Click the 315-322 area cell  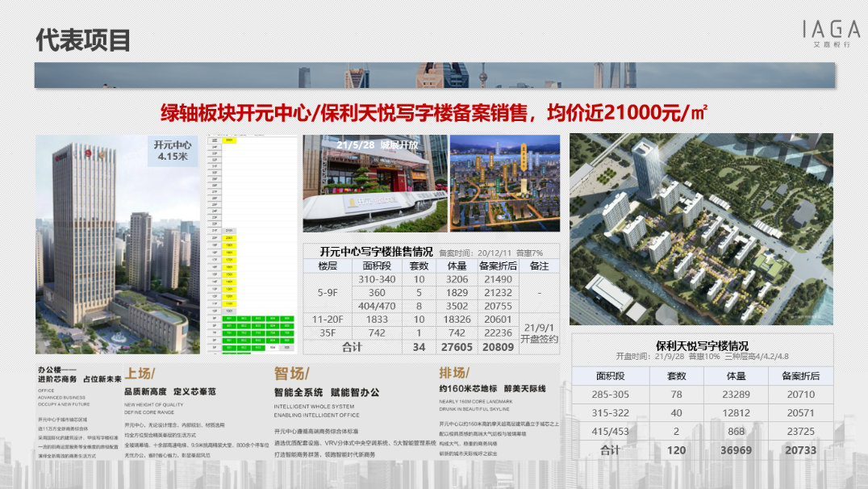pos(610,413)
